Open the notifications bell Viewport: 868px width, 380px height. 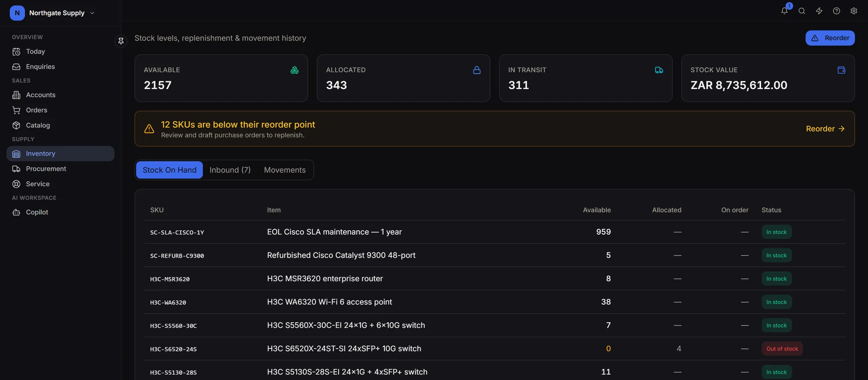[x=784, y=11]
